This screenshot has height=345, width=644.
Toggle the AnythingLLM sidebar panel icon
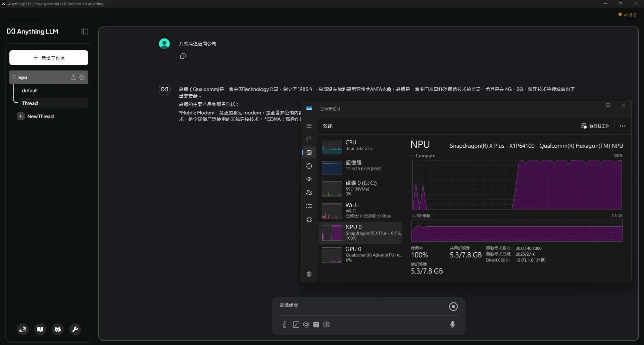[85, 32]
